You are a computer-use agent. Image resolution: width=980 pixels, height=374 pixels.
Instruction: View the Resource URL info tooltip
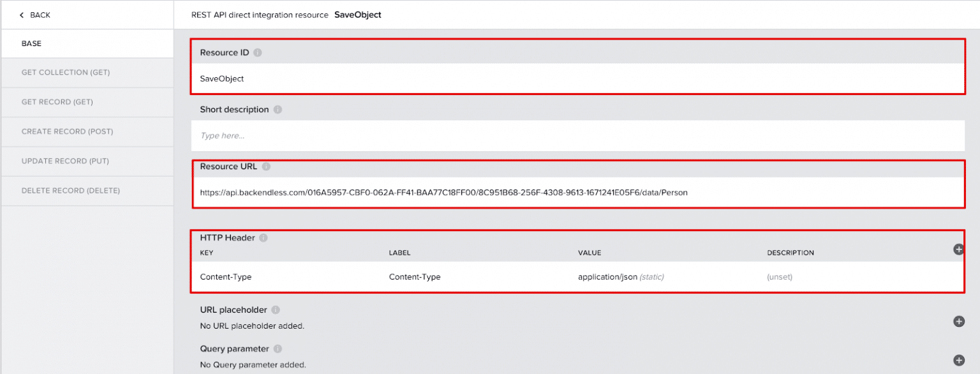tap(266, 166)
